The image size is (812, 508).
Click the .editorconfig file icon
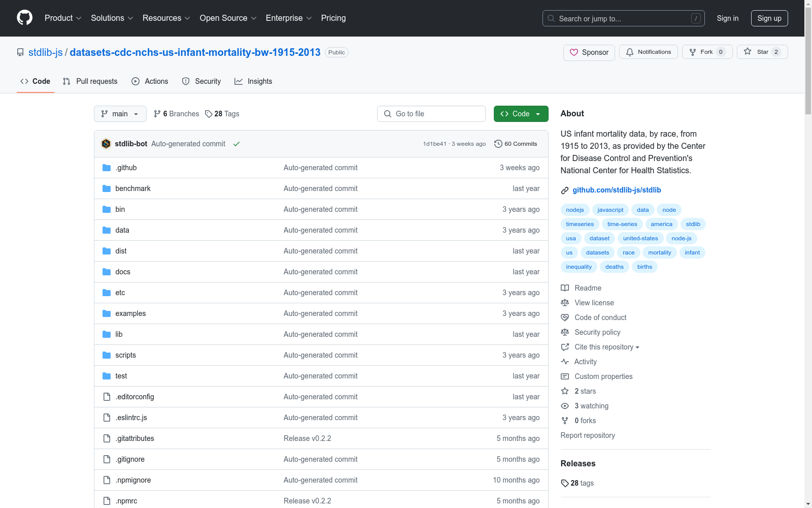coord(107,397)
